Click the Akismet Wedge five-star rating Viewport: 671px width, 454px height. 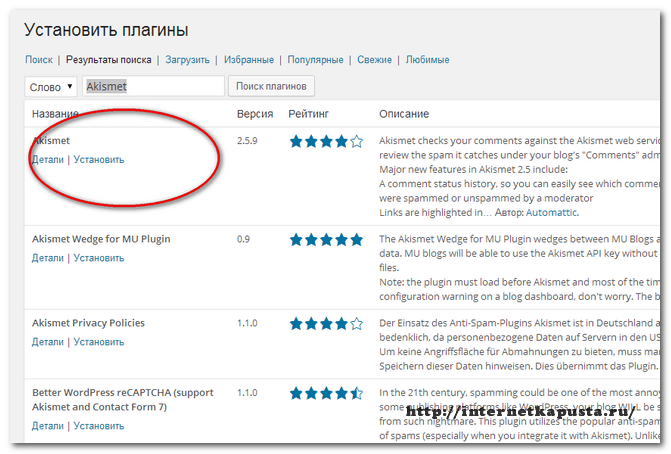point(326,240)
